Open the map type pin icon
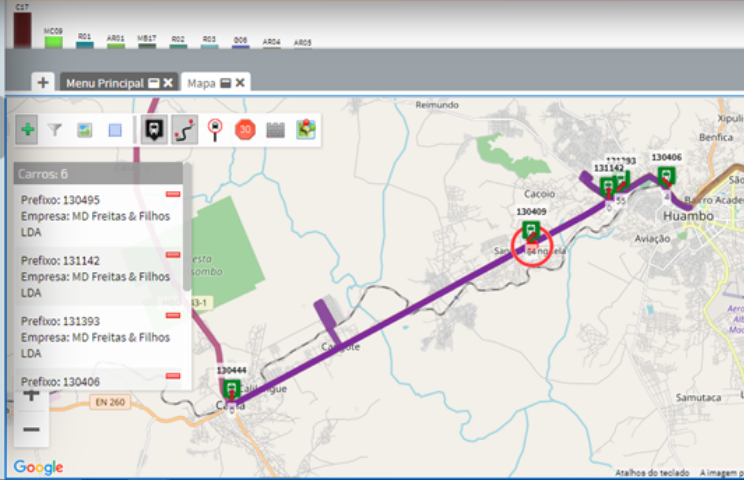 [x=306, y=129]
